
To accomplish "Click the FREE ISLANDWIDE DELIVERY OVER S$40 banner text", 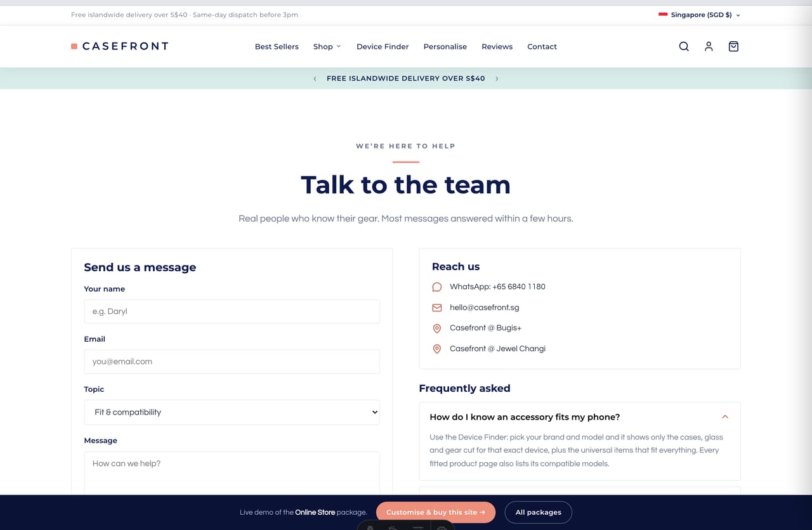I will coord(406,79).
